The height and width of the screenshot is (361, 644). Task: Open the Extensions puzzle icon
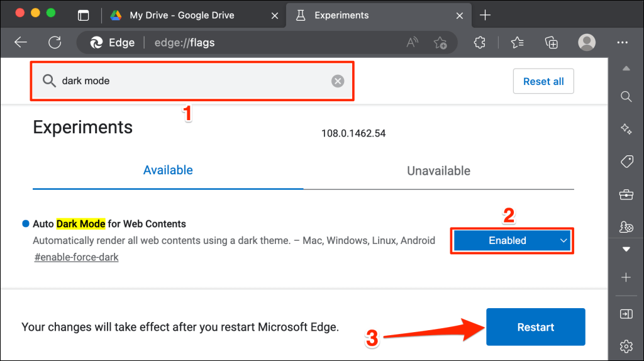pos(480,42)
